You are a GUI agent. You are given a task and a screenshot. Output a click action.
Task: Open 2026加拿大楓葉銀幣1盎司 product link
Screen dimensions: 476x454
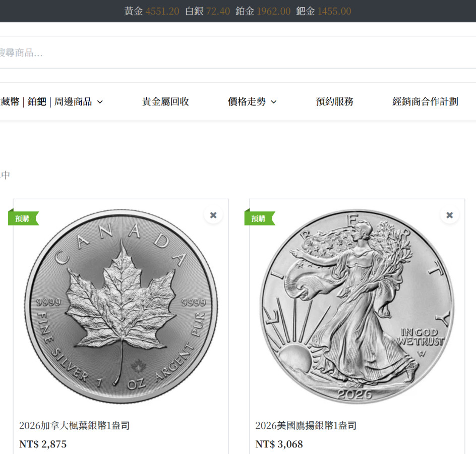tap(75, 425)
